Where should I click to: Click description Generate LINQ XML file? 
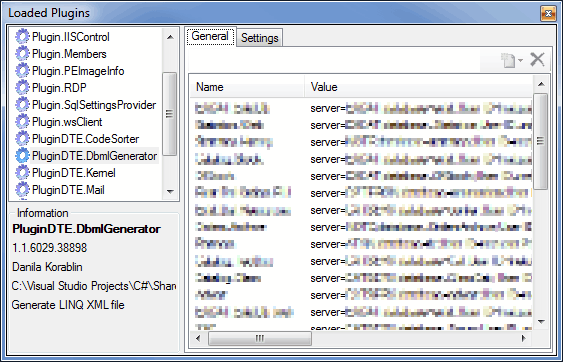[68, 305]
